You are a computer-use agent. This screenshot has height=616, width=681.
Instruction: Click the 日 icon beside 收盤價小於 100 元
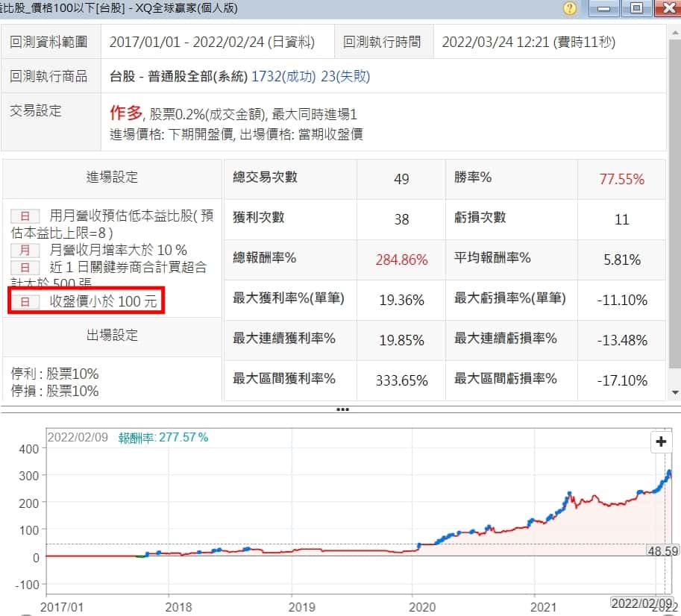25,303
